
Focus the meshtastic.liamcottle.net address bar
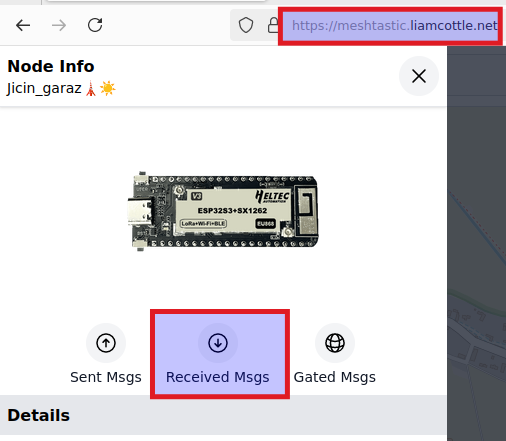(x=390, y=26)
